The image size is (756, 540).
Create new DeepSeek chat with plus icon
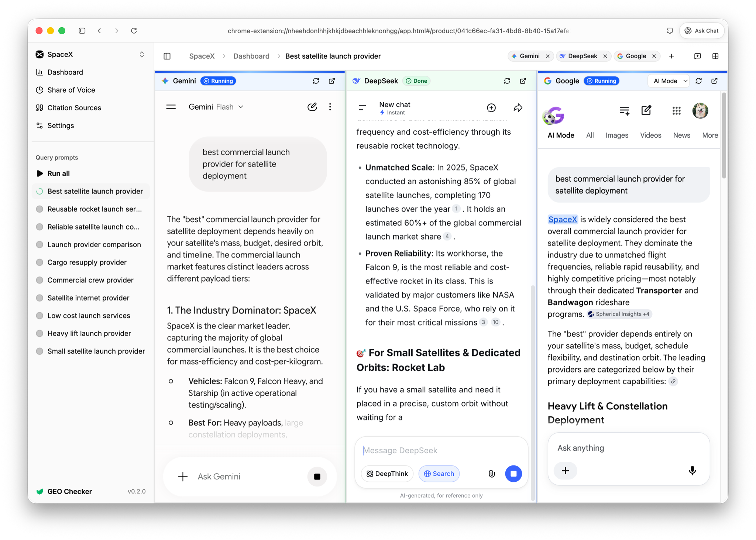pos(491,108)
